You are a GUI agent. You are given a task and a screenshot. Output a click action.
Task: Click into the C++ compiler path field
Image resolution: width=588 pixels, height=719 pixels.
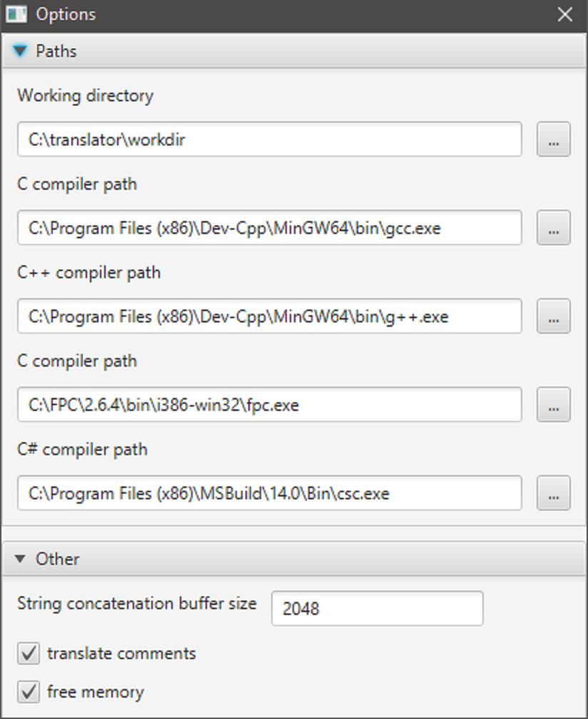coord(270,316)
